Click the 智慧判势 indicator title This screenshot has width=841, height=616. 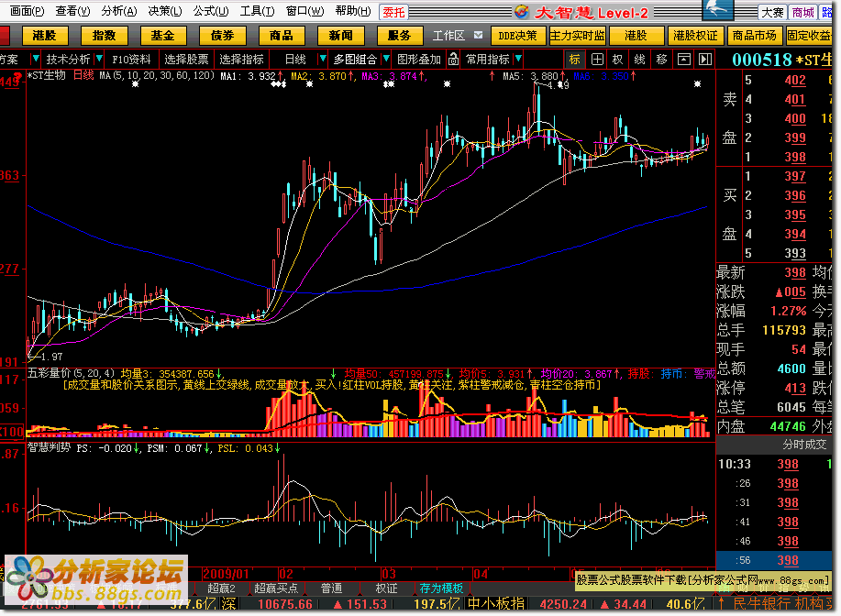[49, 447]
